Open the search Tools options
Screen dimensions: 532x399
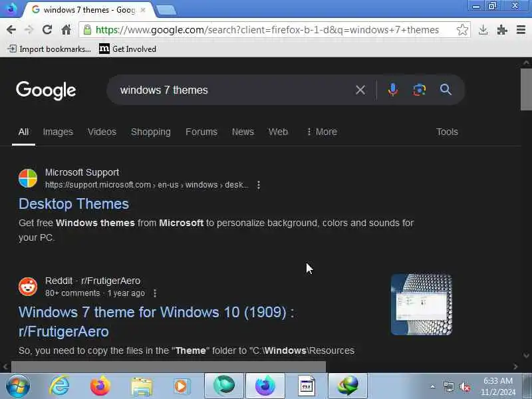[x=447, y=132]
